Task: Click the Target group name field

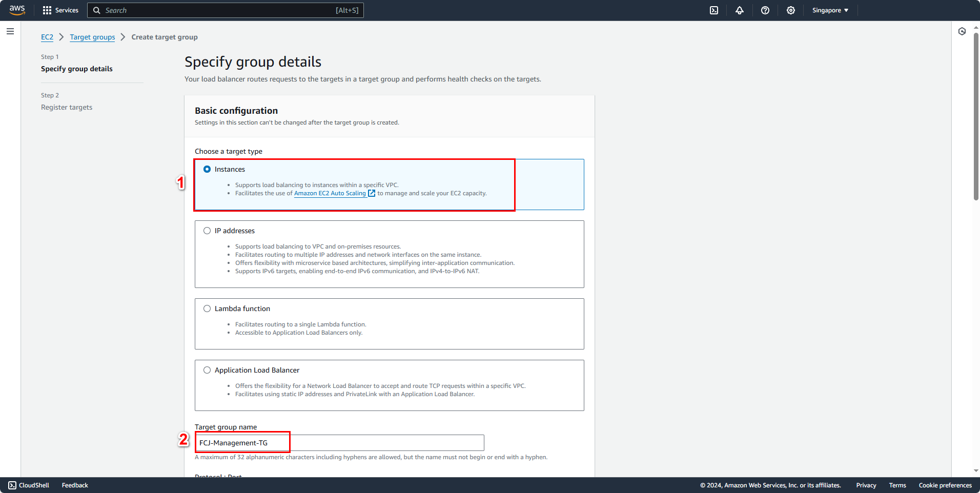Action: point(338,442)
